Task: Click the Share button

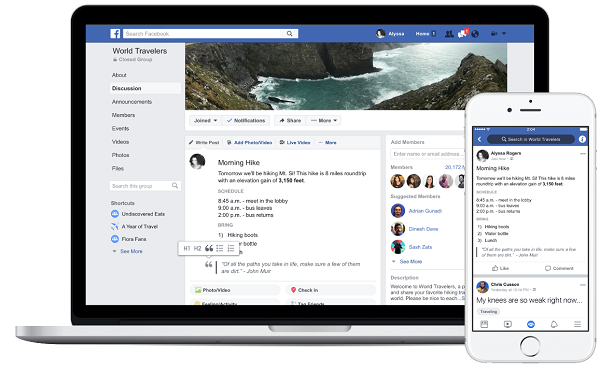Action: coord(290,121)
